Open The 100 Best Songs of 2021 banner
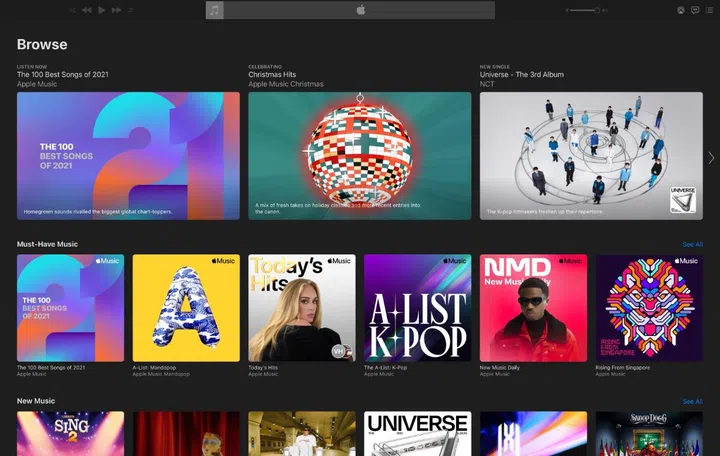The width and height of the screenshot is (720, 456). [x=128, y=156]
